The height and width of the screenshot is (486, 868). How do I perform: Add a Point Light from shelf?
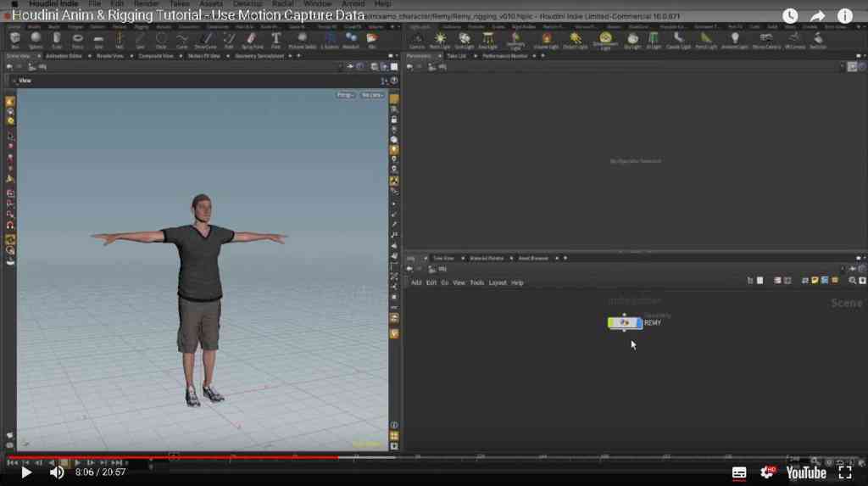point(440,40)
